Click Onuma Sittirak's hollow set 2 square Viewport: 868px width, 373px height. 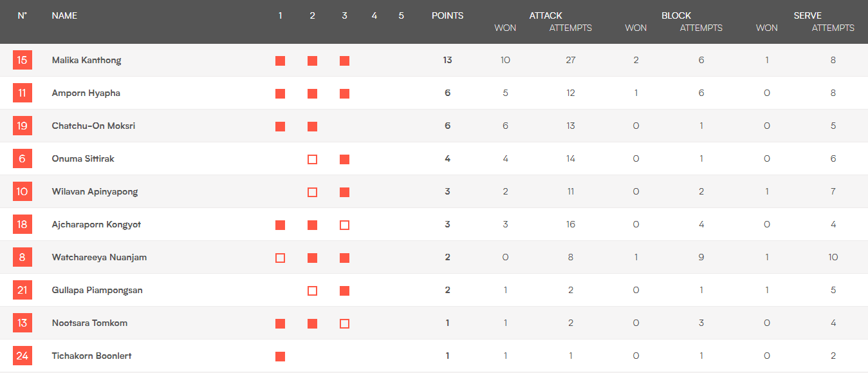(312, 159)
